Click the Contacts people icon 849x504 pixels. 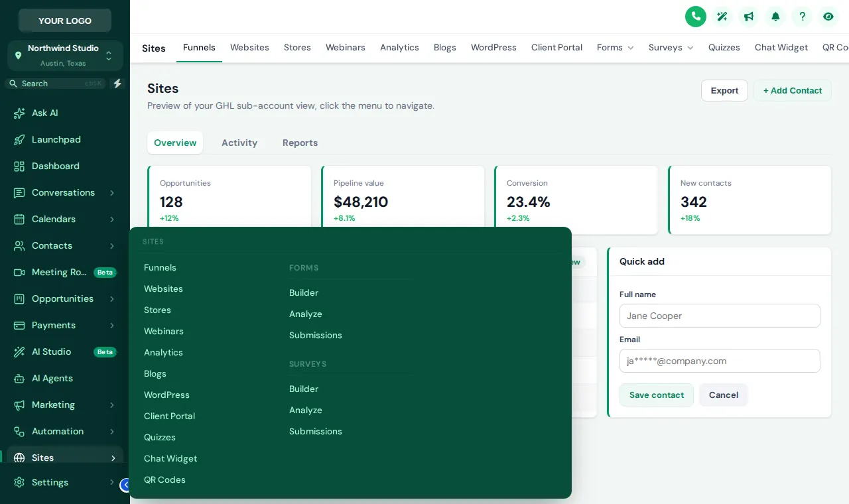19,246
